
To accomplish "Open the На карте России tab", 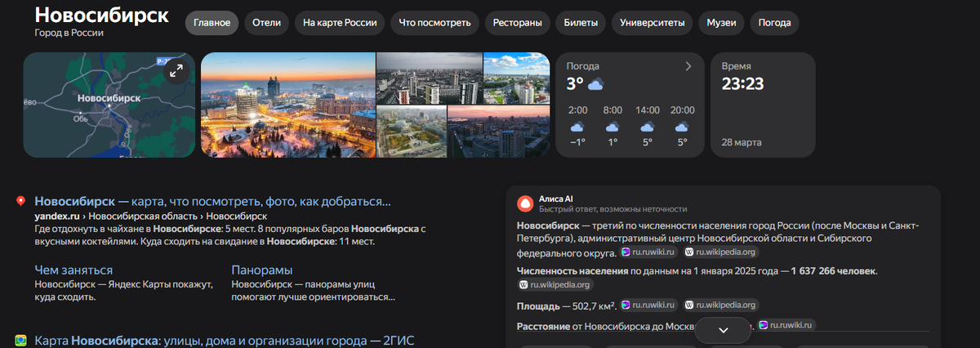I will [x=340, y=23].
